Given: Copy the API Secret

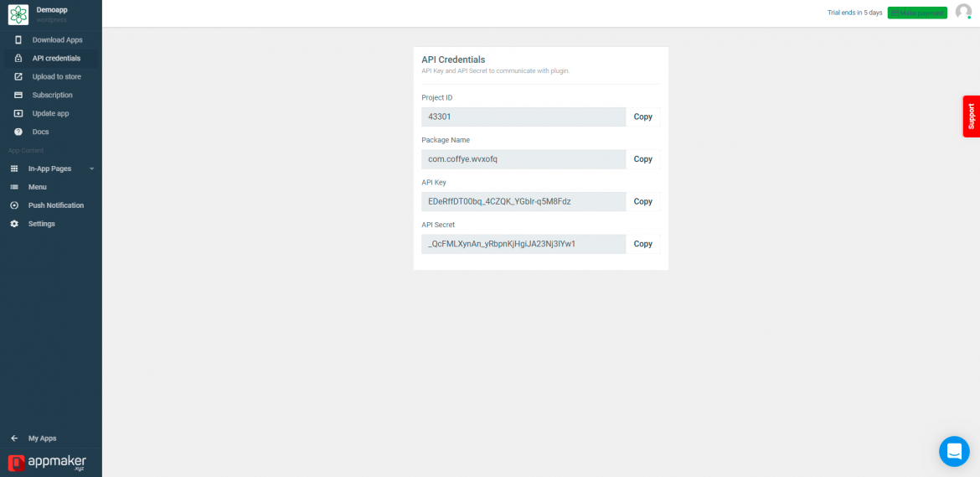Looking at the screenshot, I should coord(642,245).
